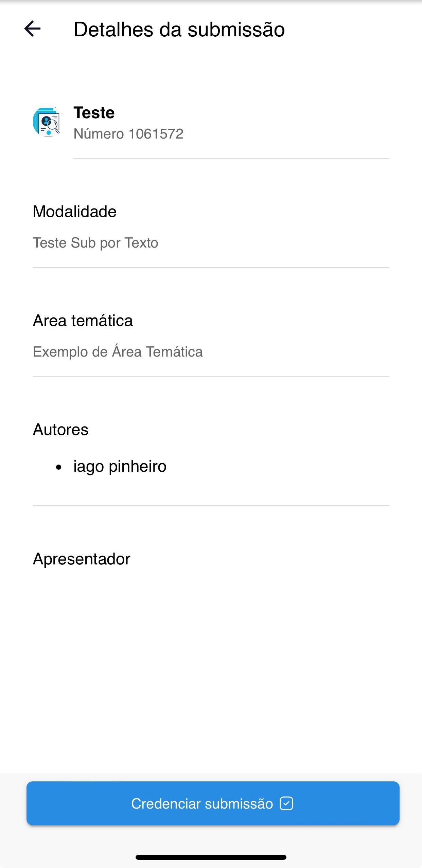The width and height of the screenshot is (422, 868).
Task: Tap the Area temática heading
Action: (x=83, y=321)
